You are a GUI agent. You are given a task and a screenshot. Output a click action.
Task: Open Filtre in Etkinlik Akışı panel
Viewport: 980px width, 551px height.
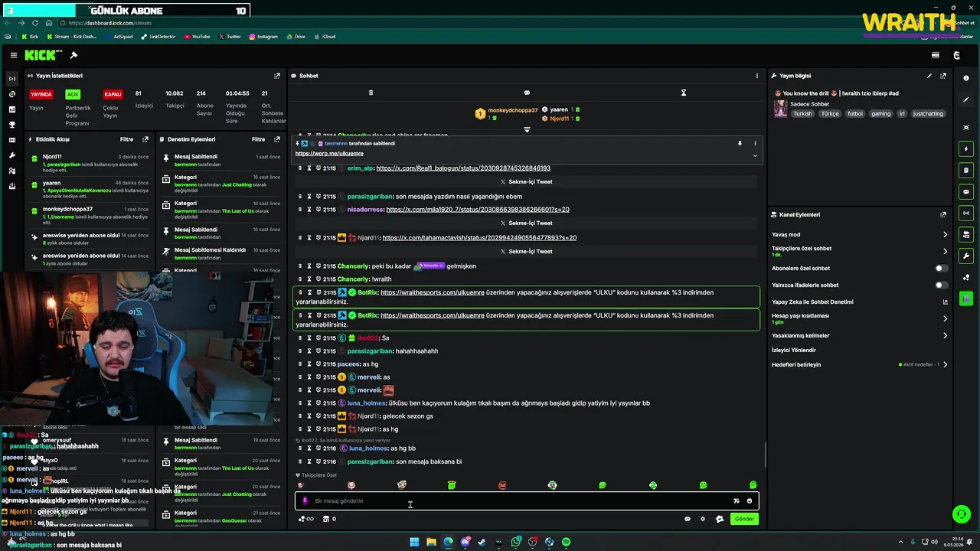pos(127,139)
